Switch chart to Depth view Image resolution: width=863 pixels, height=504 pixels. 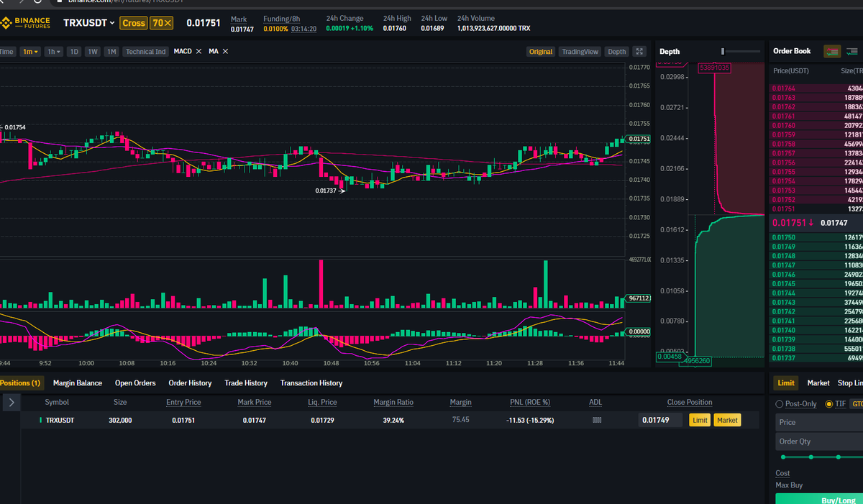616,52
